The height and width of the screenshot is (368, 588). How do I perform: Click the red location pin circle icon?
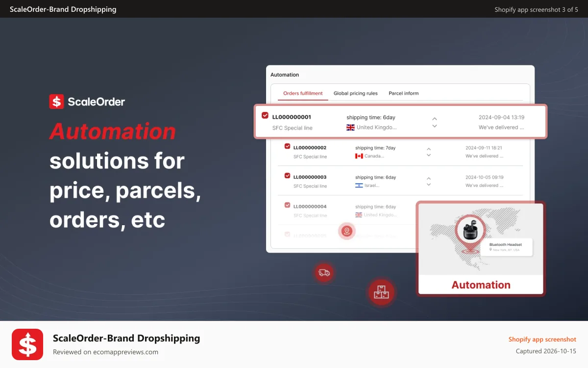tap(347, 231)
